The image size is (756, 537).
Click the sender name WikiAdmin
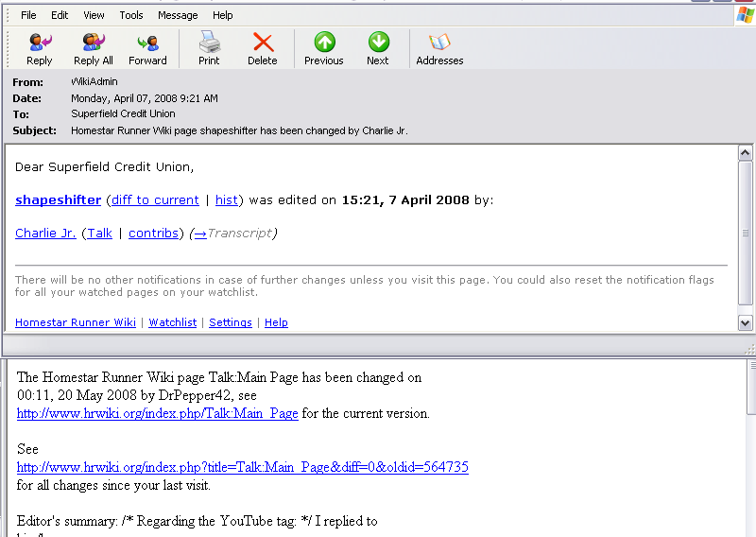94,81
